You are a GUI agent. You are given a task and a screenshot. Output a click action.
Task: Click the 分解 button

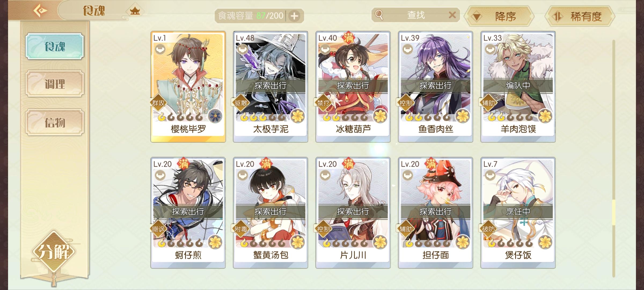pyautogui.click(x=54, y=252)
